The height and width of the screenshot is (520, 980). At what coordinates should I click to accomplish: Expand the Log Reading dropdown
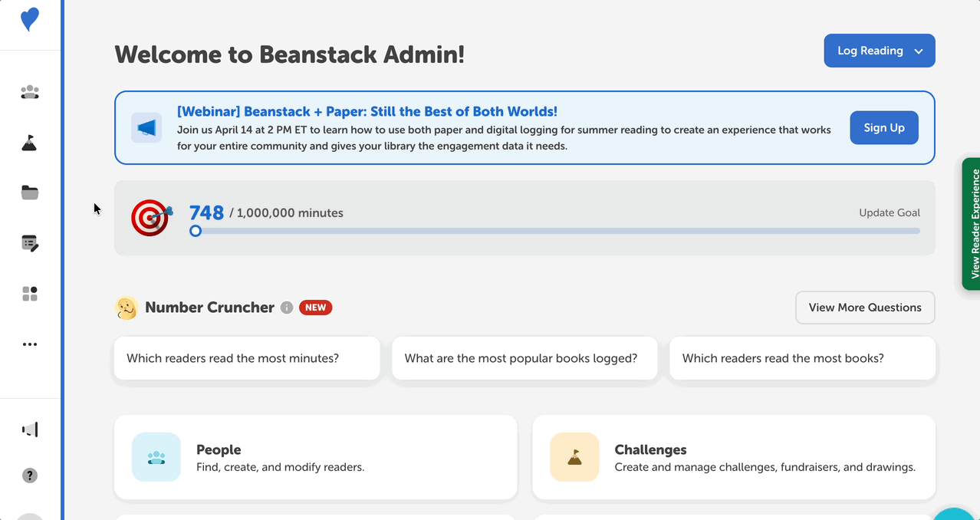point(879,51)
